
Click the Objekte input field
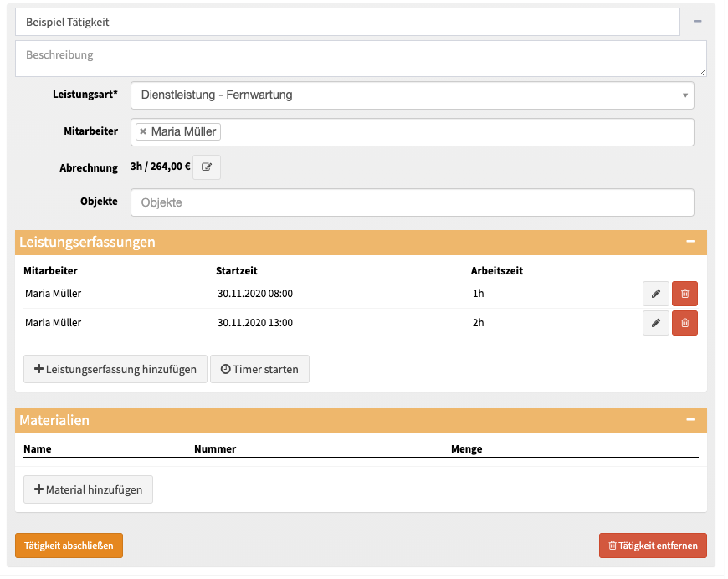412,202
